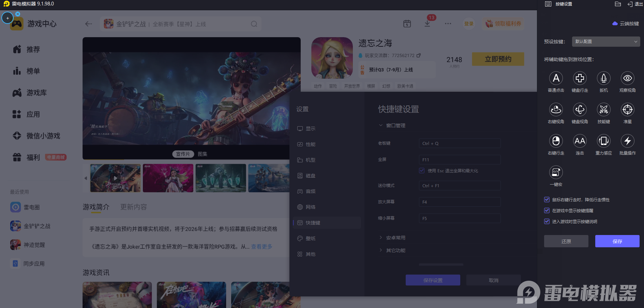Screen dimensions: 644x308
Task: Open the 预设按键 默认配置 dropdown
Action: [606, 42]
